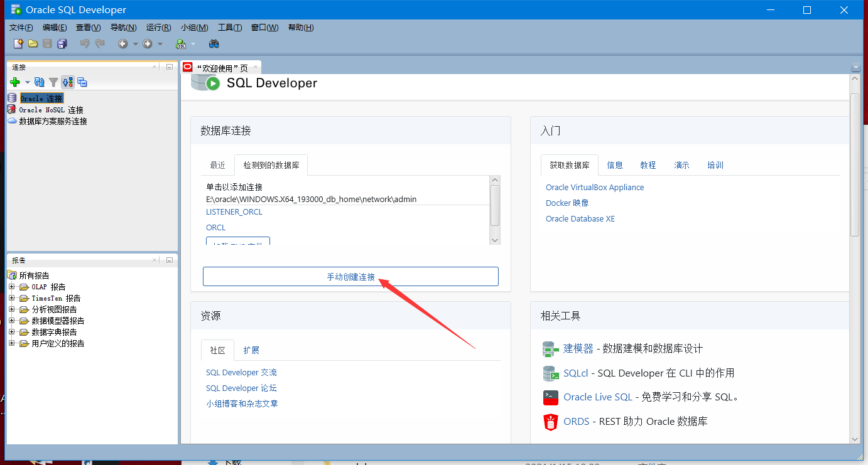Image resolution: width=868 pixels, height=465 pixels.
Task: Click the Oracle Live SQL icon
Action: [x=551, y=397]
